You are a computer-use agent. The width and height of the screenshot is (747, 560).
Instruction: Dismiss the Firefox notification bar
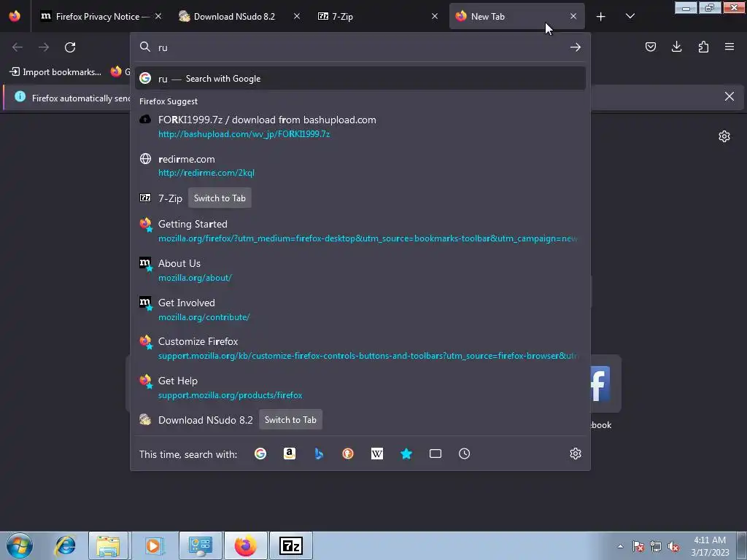(729, 97)
